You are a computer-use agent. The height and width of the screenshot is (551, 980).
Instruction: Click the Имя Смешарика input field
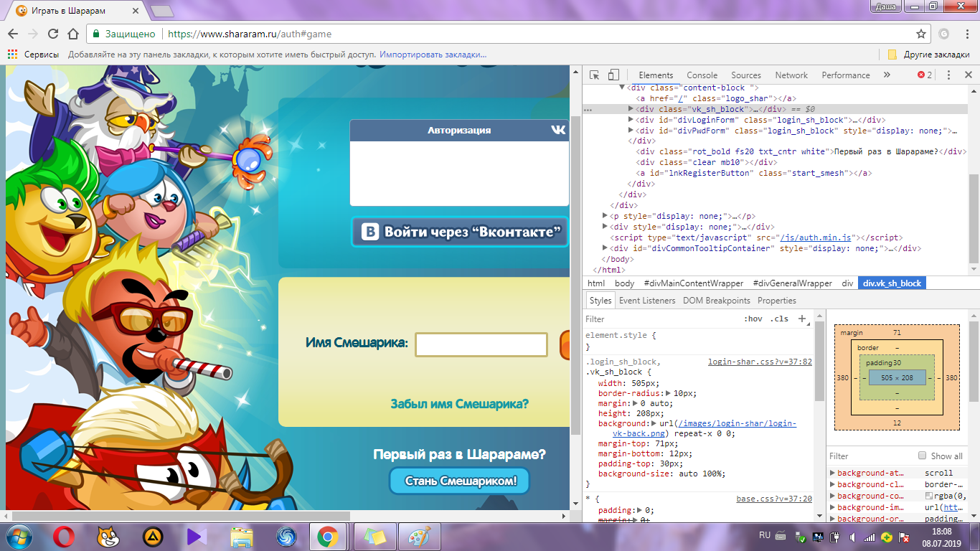481,344
